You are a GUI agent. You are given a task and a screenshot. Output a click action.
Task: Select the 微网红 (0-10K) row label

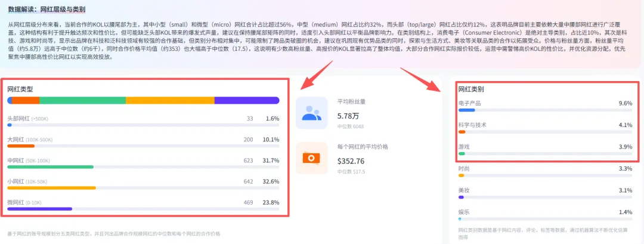[x=24, y=202]
